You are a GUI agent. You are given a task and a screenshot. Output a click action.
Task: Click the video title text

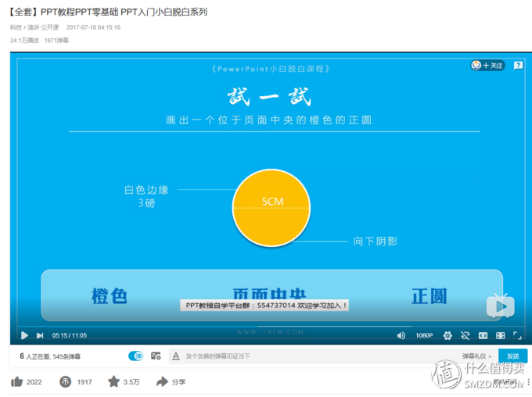[107, 12]
